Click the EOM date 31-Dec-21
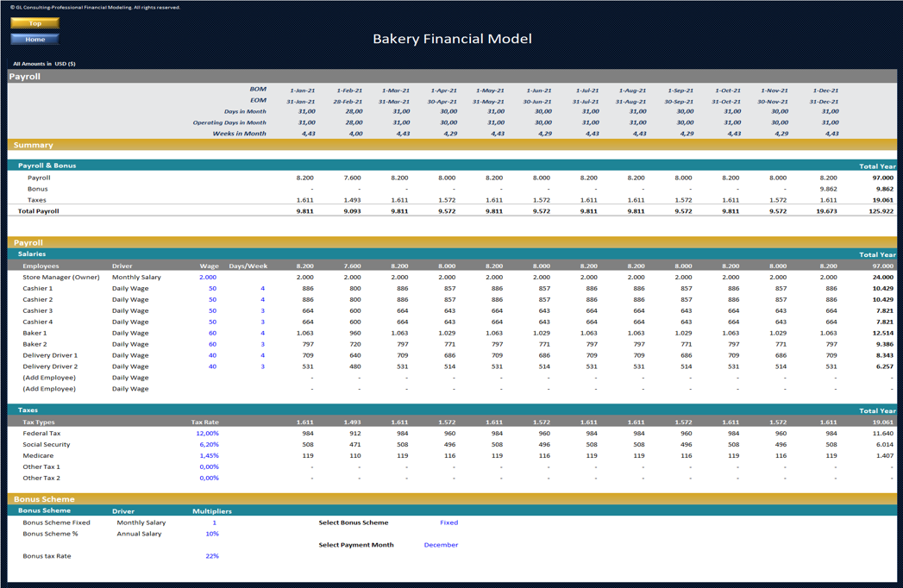The width and height of the screenshot is (903, 588). pos(825,102)
